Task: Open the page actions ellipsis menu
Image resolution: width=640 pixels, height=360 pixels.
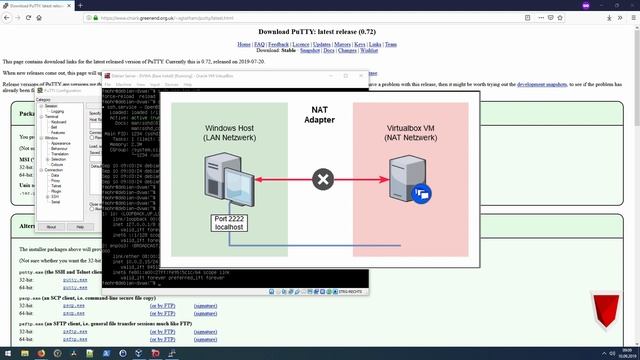Action: [541, 18]
